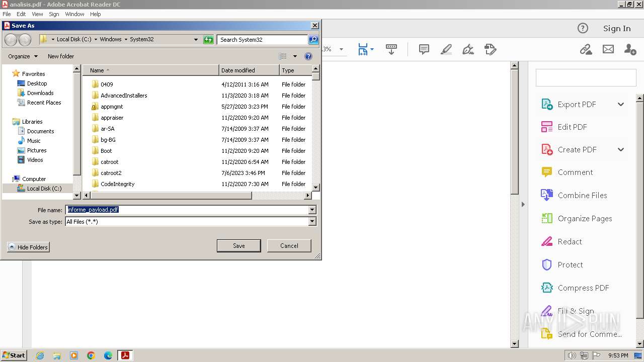This screenshot has width=644, height=362.
Task: Open the Organize Pages tool
Action: click(x=577, y=219)
